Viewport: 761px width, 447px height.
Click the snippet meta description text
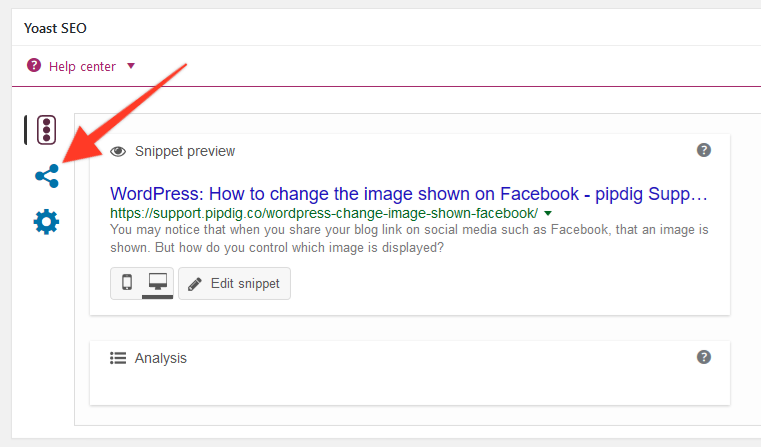tap(409, 238)
